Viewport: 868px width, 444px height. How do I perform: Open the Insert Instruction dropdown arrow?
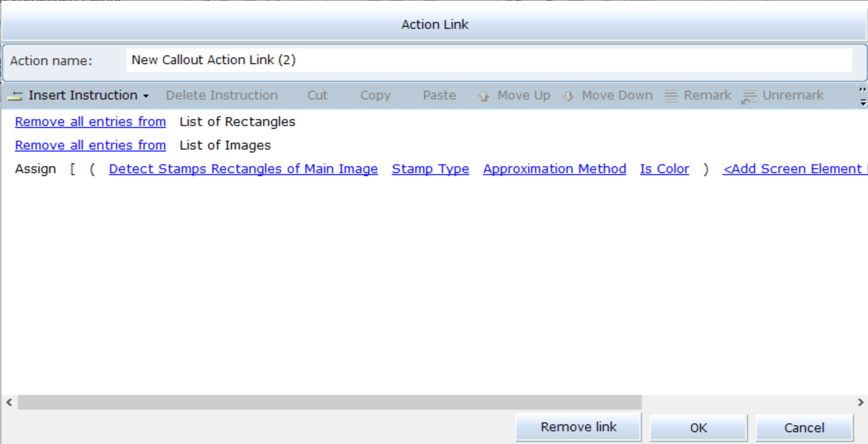pyautogui.click(x=146, y=96)
